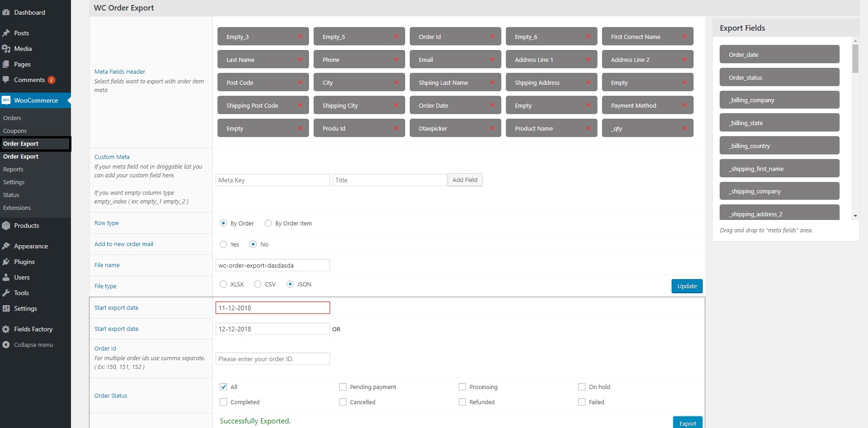Check the Processing order status
868x428 pixels.
coord(462,387)
